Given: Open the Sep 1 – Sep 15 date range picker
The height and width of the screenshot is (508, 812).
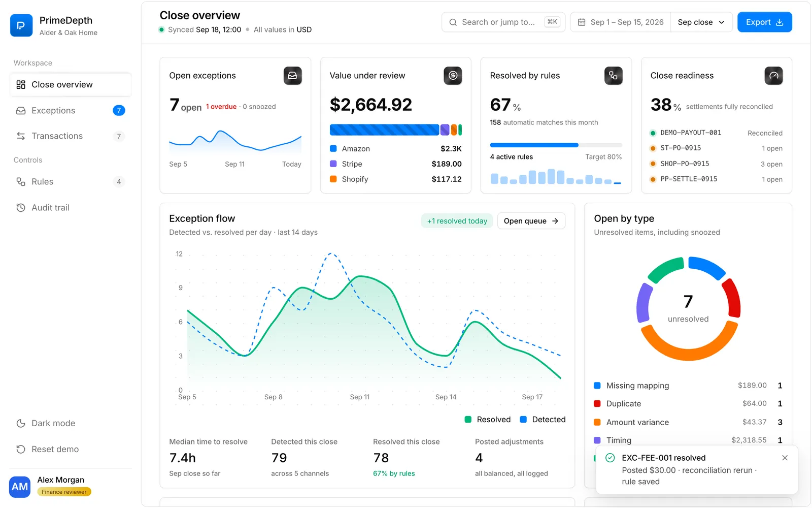Looking at the screenshot, I should click(x=620, y=22).
